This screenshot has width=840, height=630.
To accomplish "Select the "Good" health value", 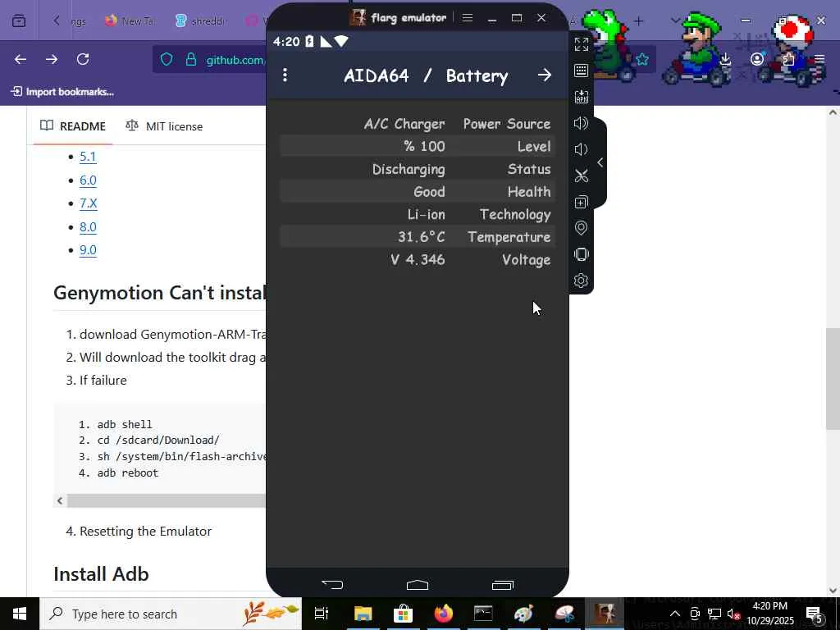I will [429, 192].
